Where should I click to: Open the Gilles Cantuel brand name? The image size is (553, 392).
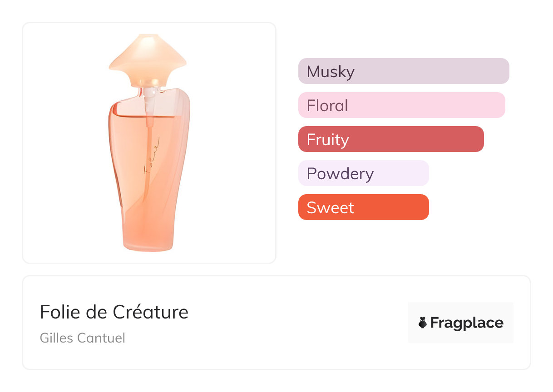82,338
